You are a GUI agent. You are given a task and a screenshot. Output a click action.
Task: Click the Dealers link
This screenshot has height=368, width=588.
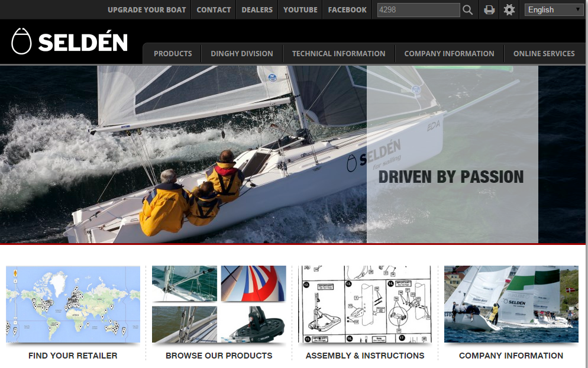point(257,10)
